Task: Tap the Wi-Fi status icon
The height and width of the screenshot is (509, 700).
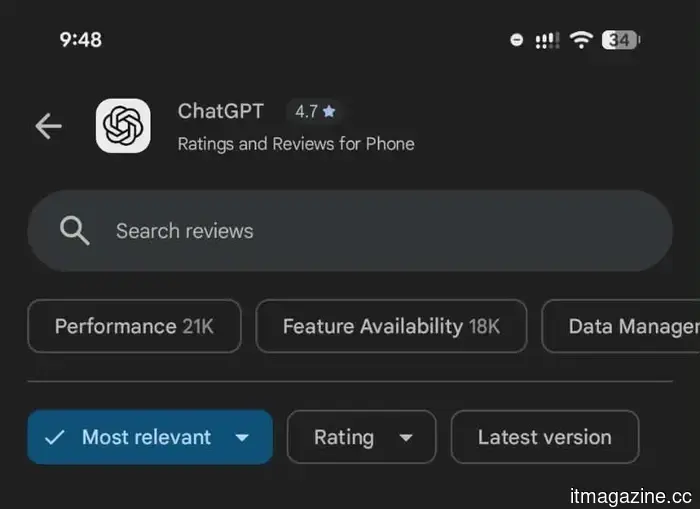Action: point(581,40)
